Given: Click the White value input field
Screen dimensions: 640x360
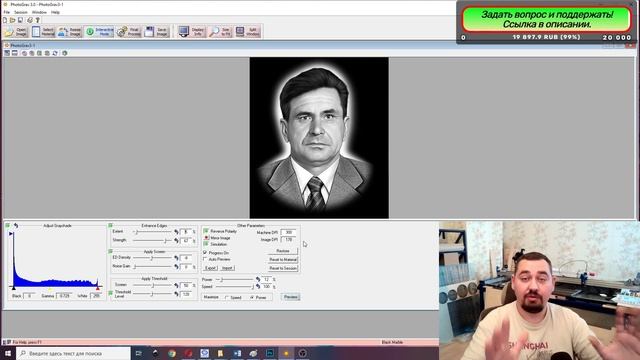Looking at the screenshot, I should coord(96,296).
